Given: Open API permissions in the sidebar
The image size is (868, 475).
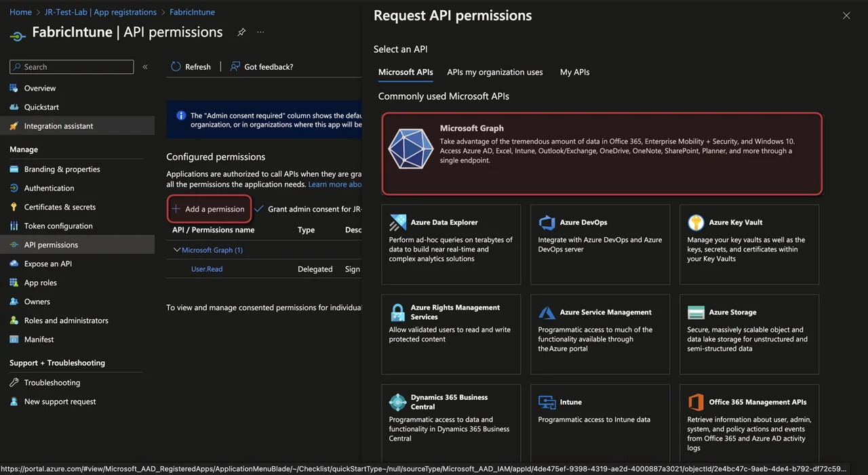Looking at the screenshot, I should point(77,245).
